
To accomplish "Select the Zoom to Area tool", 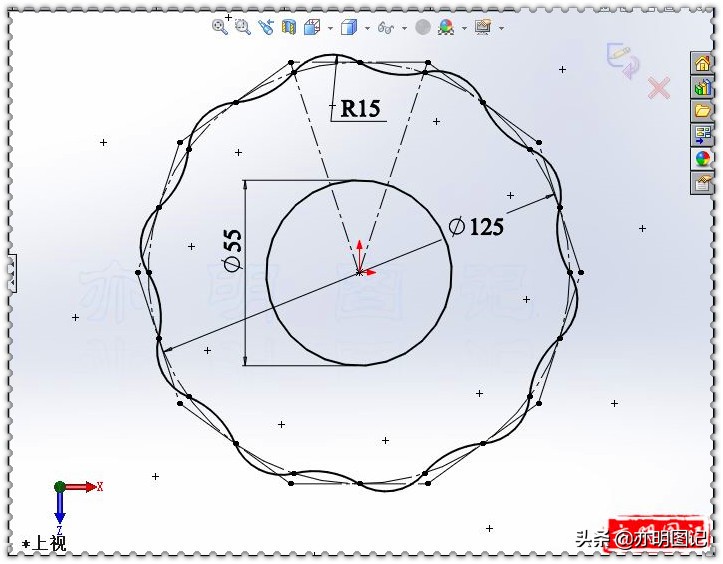I will (242, 28).
